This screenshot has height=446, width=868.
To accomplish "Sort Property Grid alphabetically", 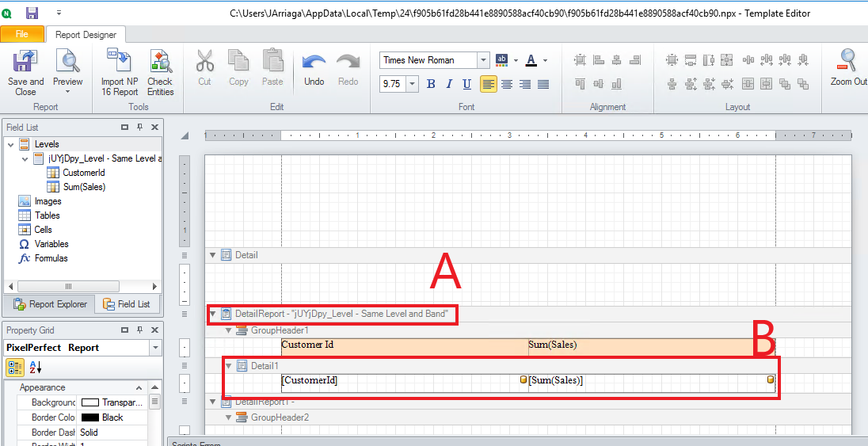I will [35, 368].
